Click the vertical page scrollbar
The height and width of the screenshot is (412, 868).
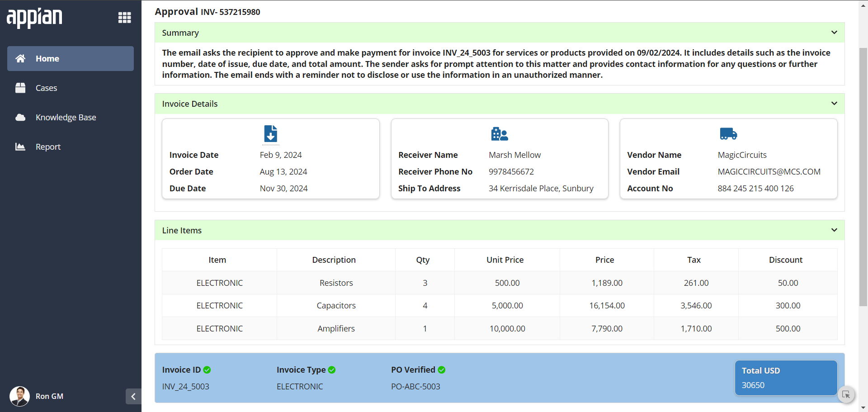click(863, 177)
